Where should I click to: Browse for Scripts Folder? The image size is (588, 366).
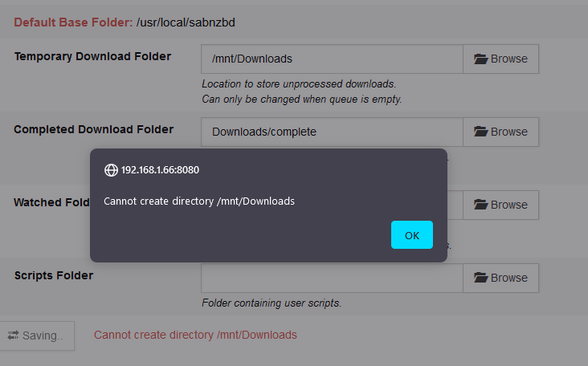click(x=500, y=278)
